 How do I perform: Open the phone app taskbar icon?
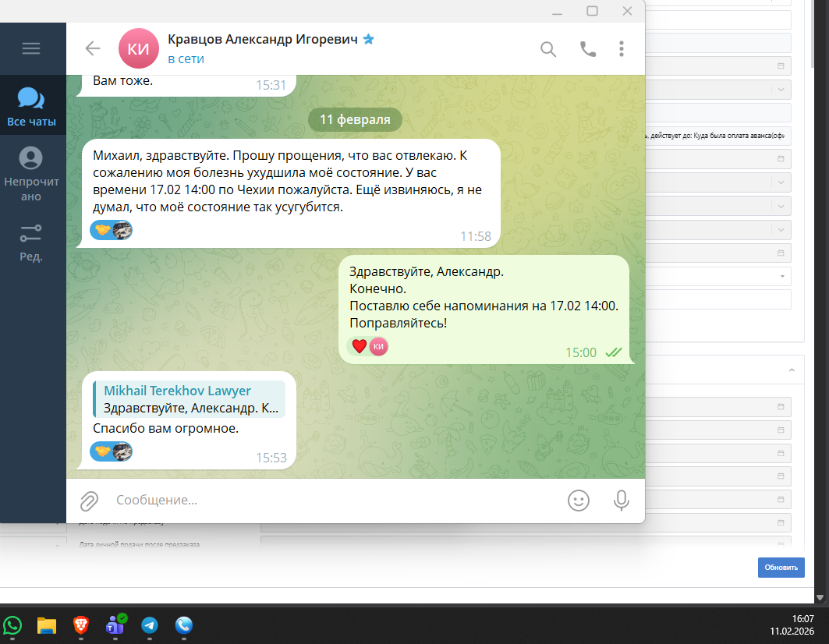pos(184,625)
